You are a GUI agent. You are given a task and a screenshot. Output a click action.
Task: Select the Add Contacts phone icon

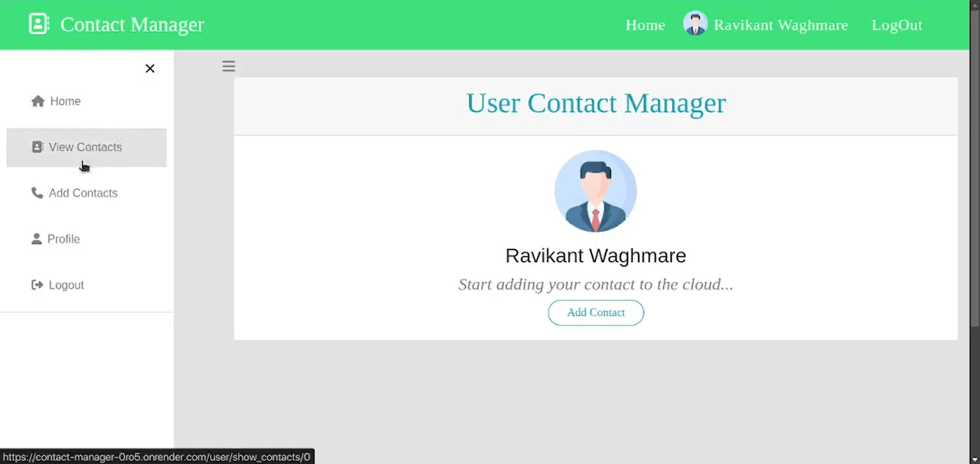(x=36, y=193)
